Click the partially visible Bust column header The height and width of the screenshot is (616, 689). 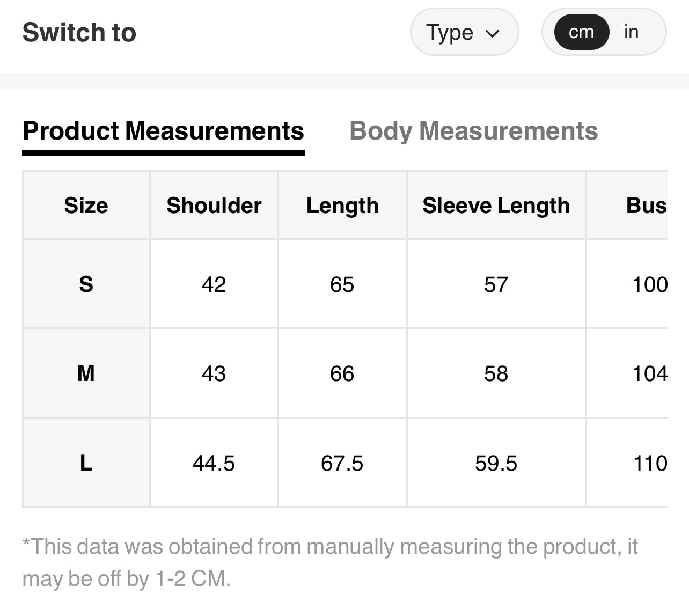point(646,206)
